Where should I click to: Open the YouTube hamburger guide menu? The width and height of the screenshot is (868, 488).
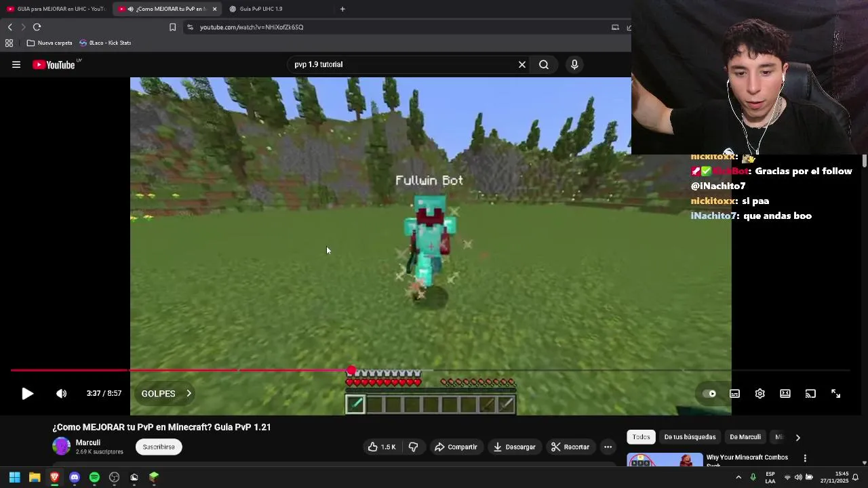16,65
